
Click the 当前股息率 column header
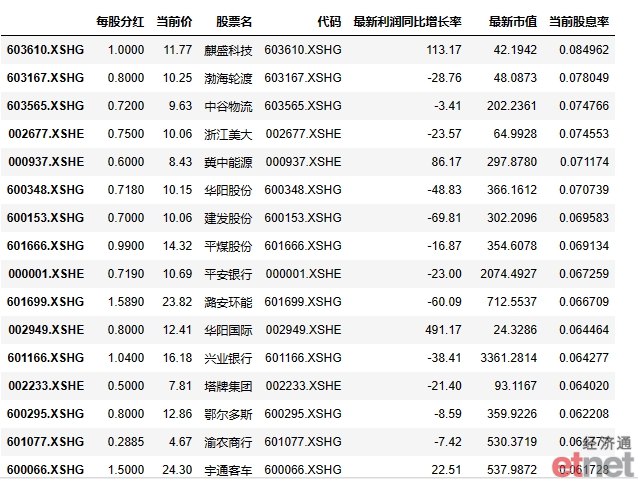[x=579, y=22]
